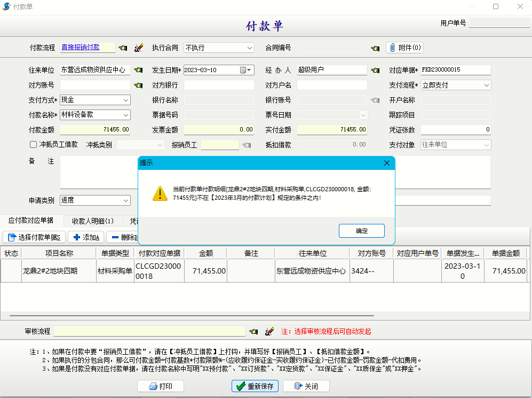Click the hand icon beside 合同编号
Viewport: 532px width, 398px height.
pos(375,48)
